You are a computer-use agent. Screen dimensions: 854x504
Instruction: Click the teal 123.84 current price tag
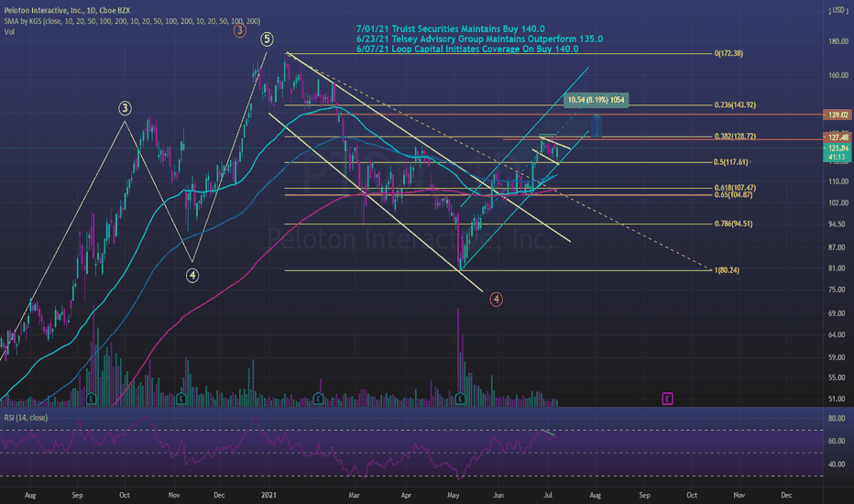[x=838, y=148]
